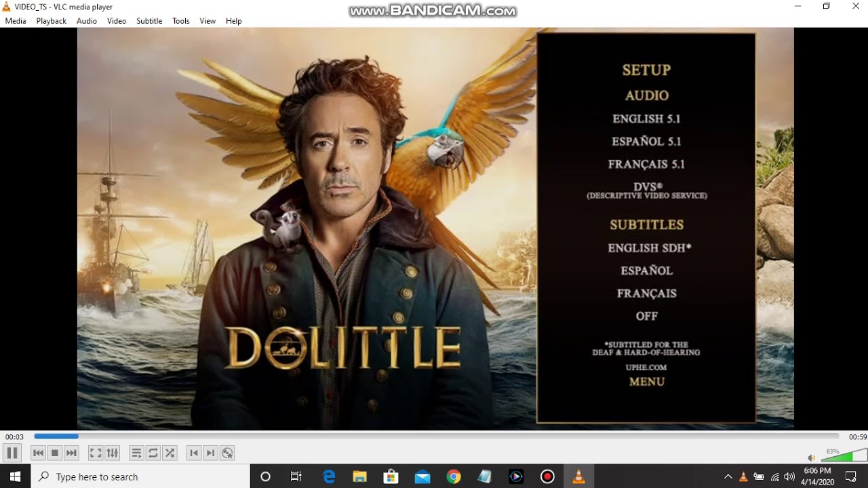Click VLC icon in system tray

point(743,476)
